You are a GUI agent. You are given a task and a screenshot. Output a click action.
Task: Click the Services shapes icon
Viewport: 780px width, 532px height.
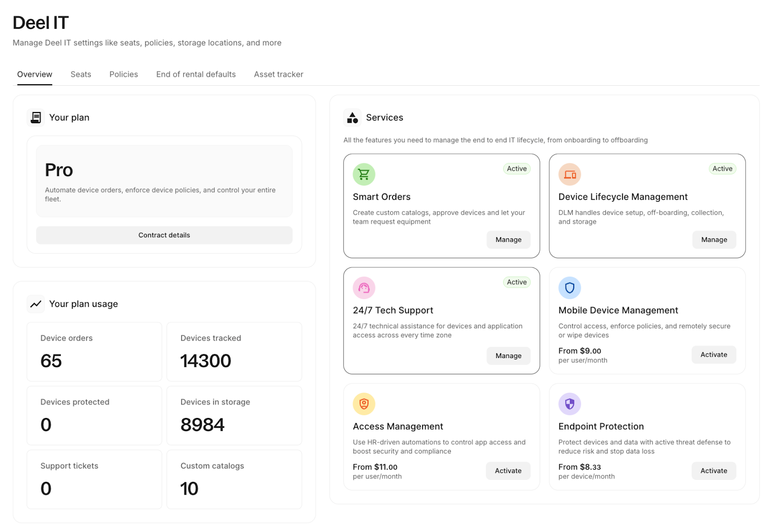[x=352, y=117]
